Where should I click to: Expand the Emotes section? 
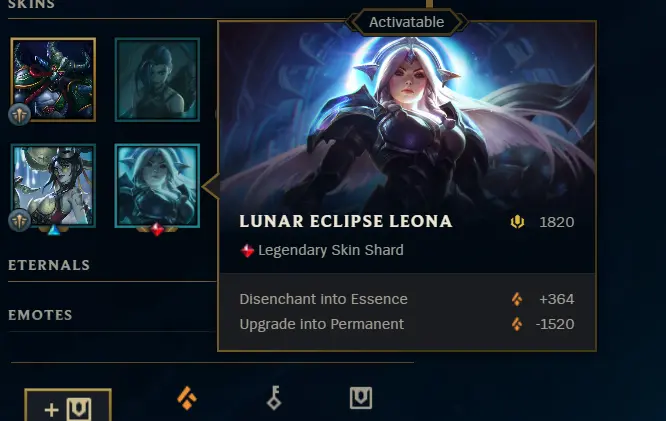[x=40, y=315]
